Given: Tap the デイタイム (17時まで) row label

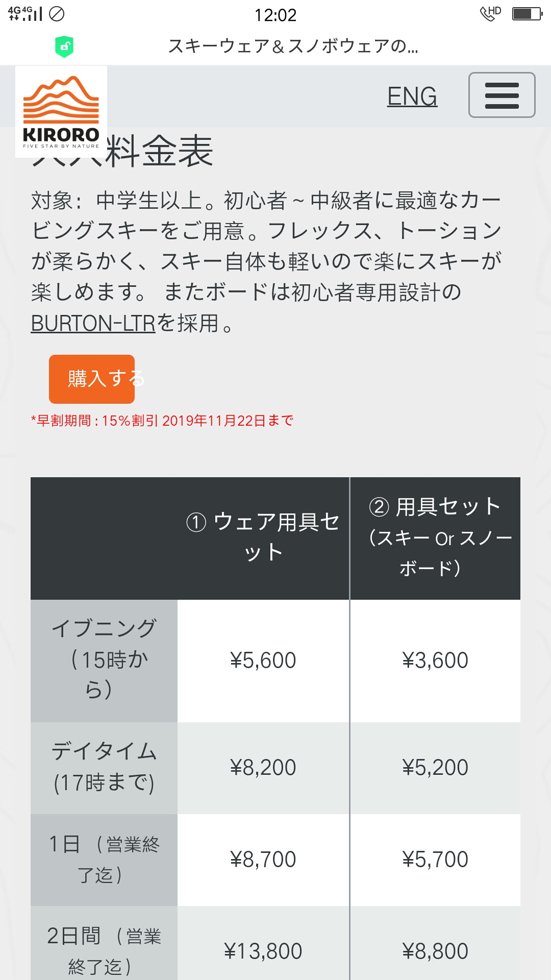Looking at the screenshot, I should coord(104,767).
